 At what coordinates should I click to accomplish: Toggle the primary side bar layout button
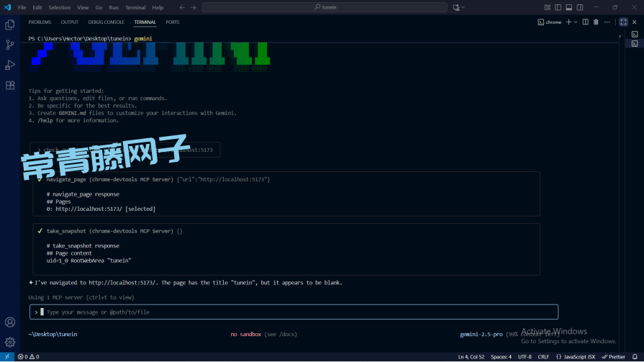click(x=558, y=7)
